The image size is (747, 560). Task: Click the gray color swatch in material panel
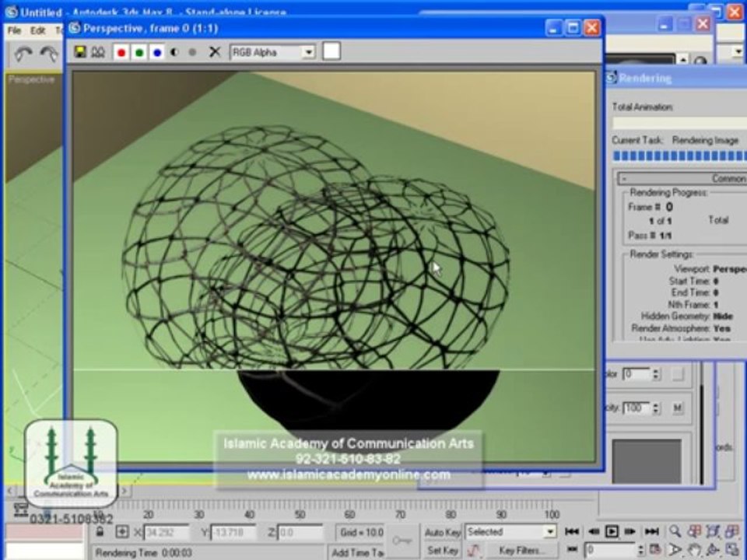pyautogui.click(x=647, y=461)
